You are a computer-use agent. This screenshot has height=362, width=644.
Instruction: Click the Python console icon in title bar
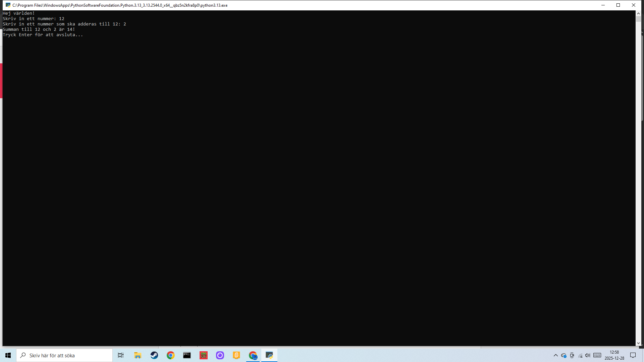8,5
